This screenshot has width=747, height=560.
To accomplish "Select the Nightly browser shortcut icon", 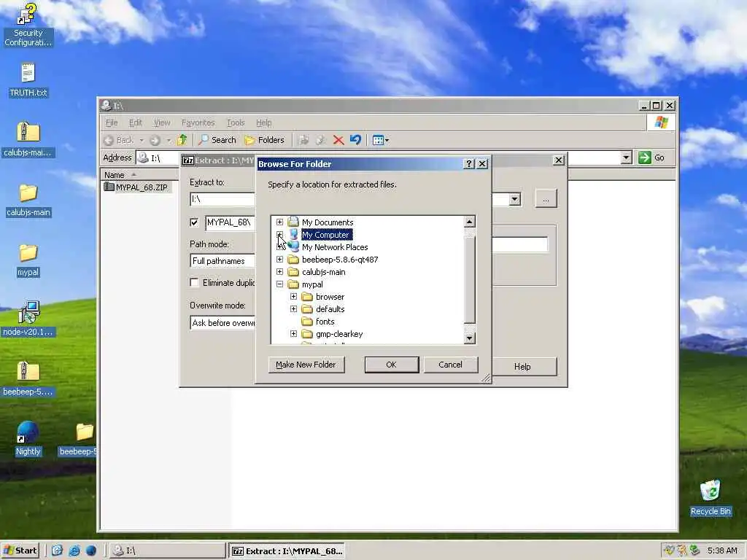I will (27, 432).
